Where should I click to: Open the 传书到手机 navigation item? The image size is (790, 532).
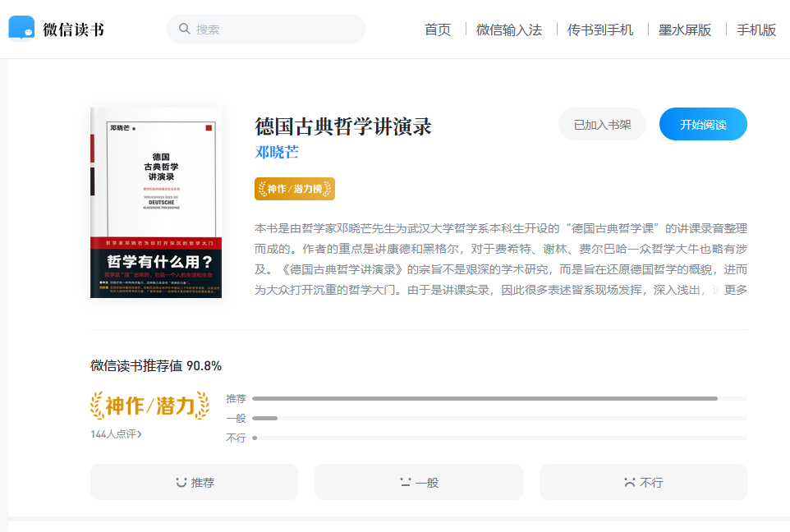pyautogui.click(x=600, y=30)
